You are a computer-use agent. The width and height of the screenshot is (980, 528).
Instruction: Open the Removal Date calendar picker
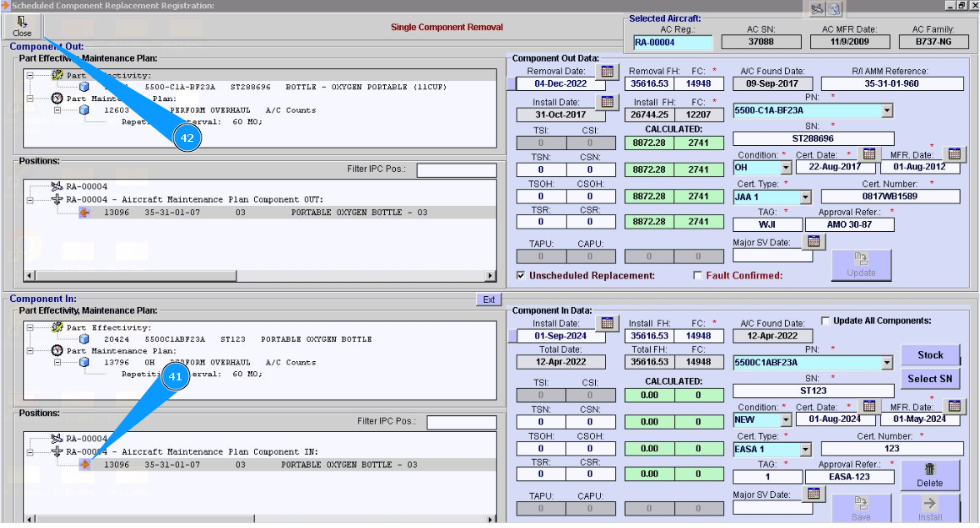607,71
